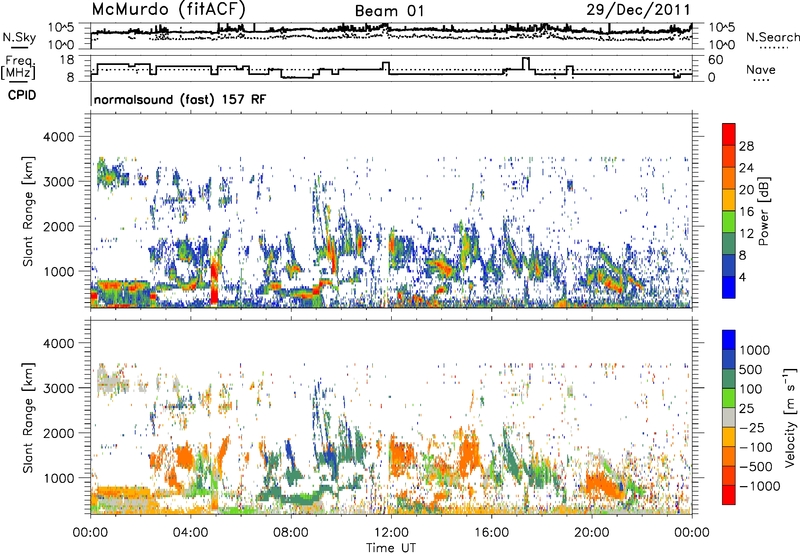Image resolution: width=800 pixels, height=554 pixels.
Task: Click the "-500" velocity color bar label
Action: tap(756, 467)
